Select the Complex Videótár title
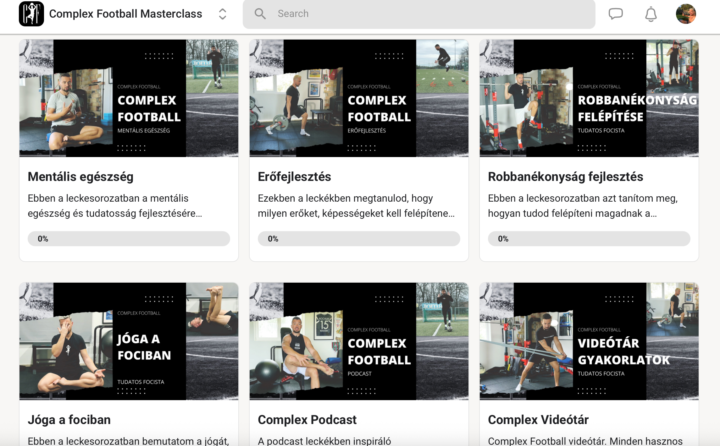 pyautogui.click(x=538, y=420)
